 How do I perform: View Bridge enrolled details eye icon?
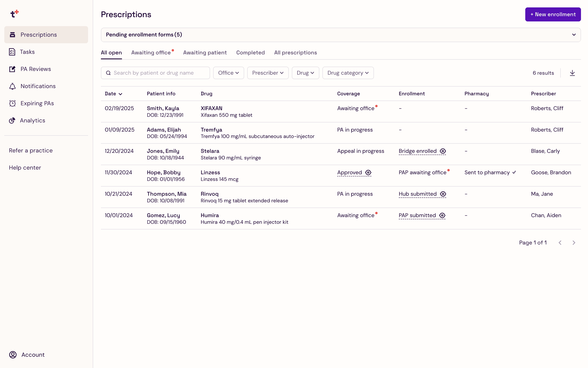point(443,151)
